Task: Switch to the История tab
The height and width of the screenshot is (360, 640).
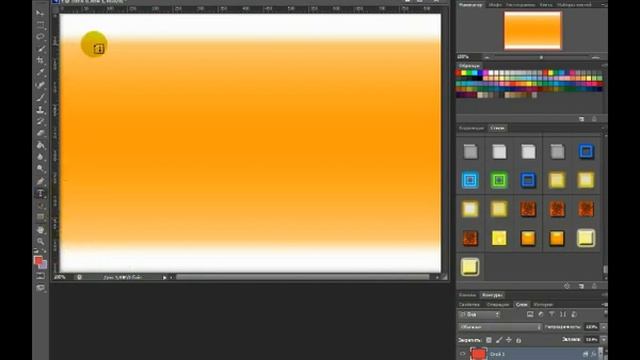Action: tap(543, 304)
